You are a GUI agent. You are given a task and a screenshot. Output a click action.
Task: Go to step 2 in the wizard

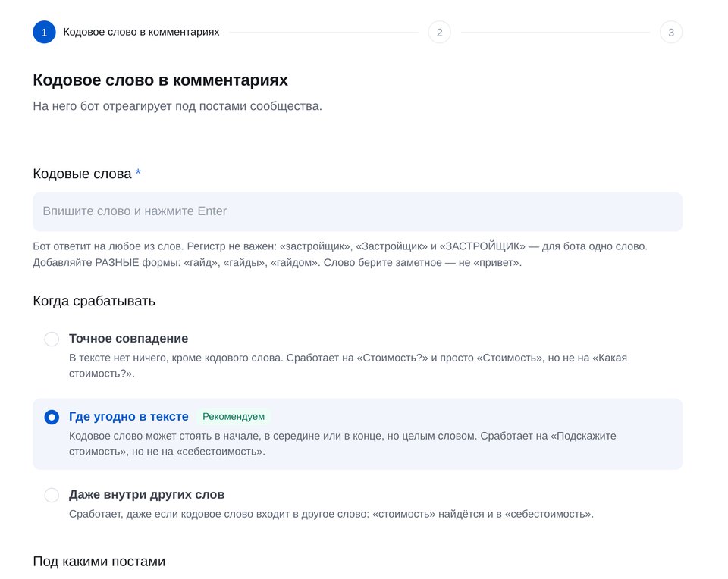coord(439,33)
